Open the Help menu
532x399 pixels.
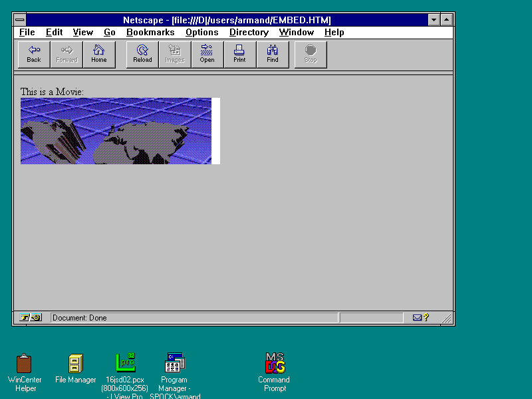point(334,32)
